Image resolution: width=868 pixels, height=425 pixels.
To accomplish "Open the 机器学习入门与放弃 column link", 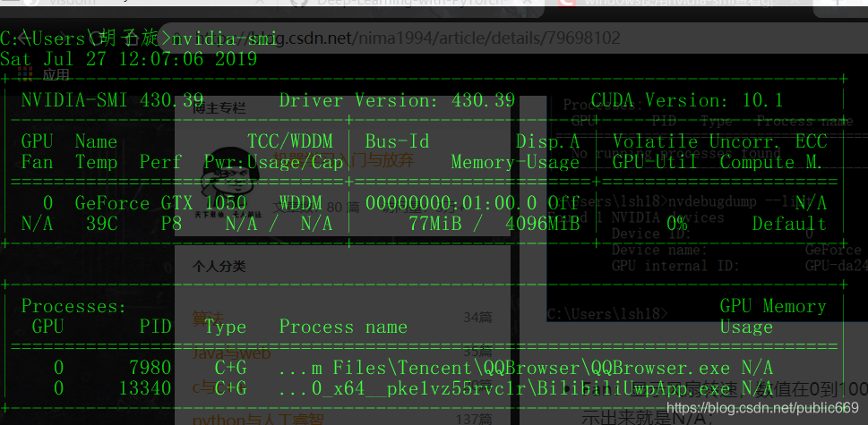I will pyautogui.click(x=343, y=159).
